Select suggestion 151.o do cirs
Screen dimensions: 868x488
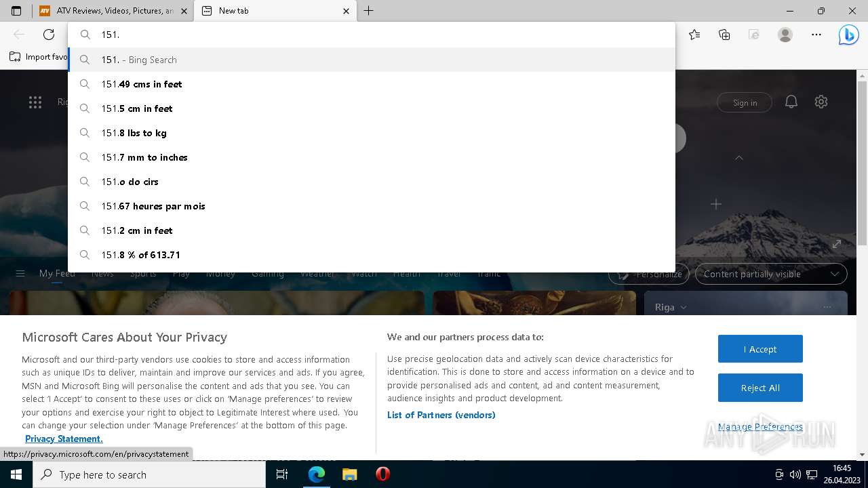tap(372, 182)
